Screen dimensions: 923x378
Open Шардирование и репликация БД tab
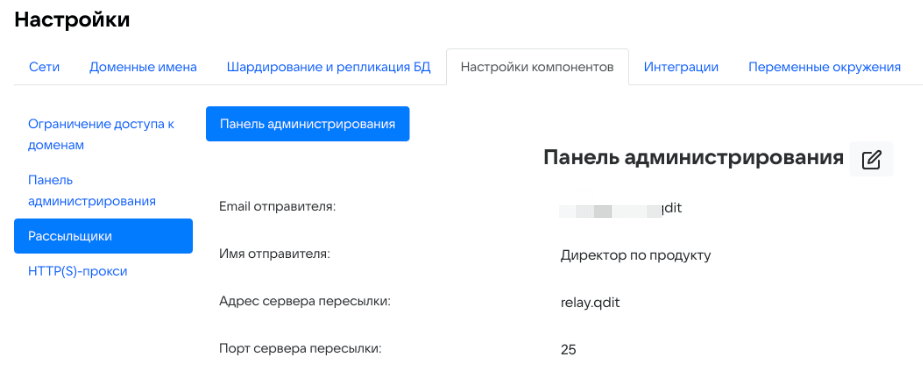pyautogui.click(x=328, y=67)
